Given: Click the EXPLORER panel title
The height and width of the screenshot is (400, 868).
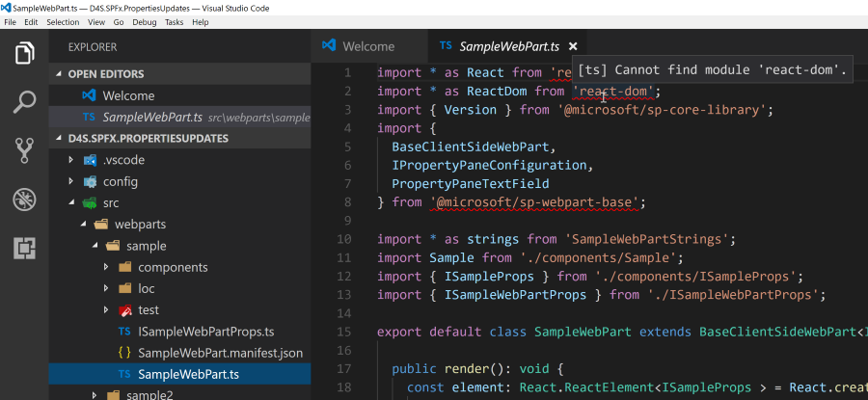Looking at the screenshot, I should coord(93,47).
